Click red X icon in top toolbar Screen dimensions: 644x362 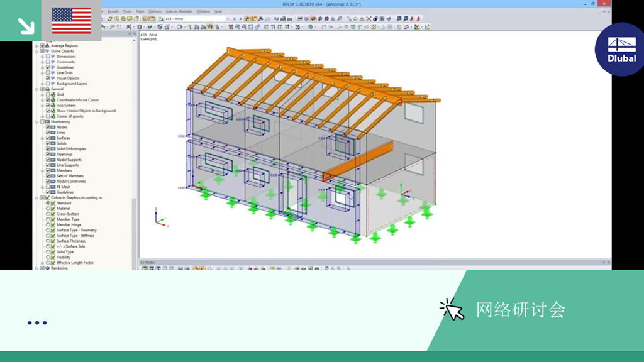click(369, 19)
